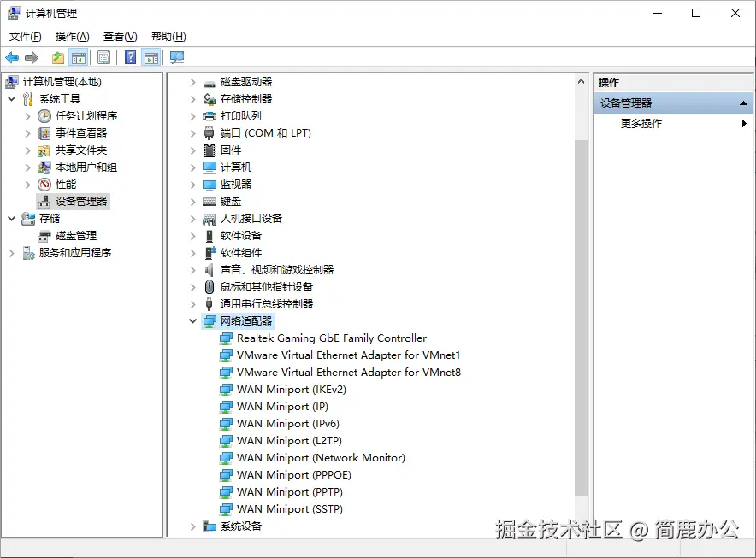
Task: Expand the 通用串行总线控制器 category
Action: pyautogui.click(x=192, y=303)
